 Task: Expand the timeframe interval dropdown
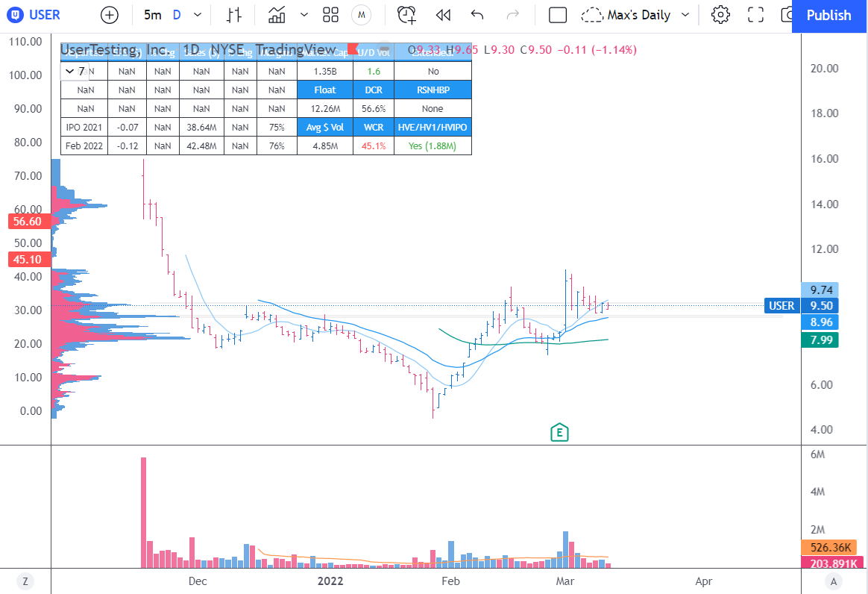pyautogui.click(x=198, y=15)
